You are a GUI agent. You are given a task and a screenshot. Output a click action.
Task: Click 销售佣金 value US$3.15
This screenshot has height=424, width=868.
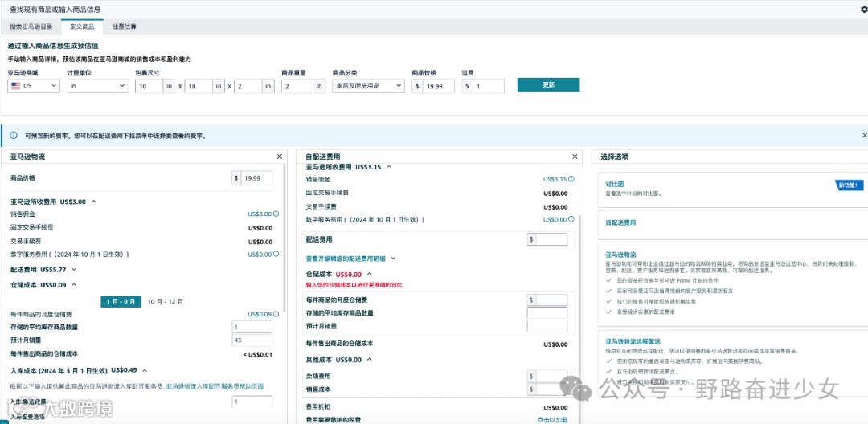click(555, 179)
